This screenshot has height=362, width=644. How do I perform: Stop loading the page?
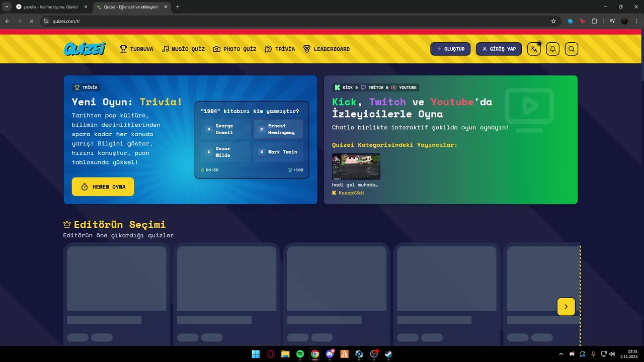click(x=31, y=21)
